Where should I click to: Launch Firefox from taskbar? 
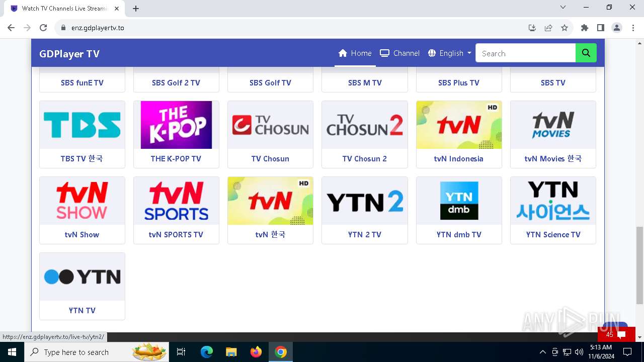point(256,352)
